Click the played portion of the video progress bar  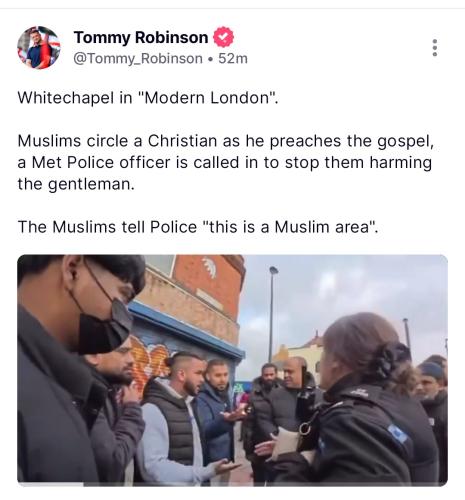[50, 484]
